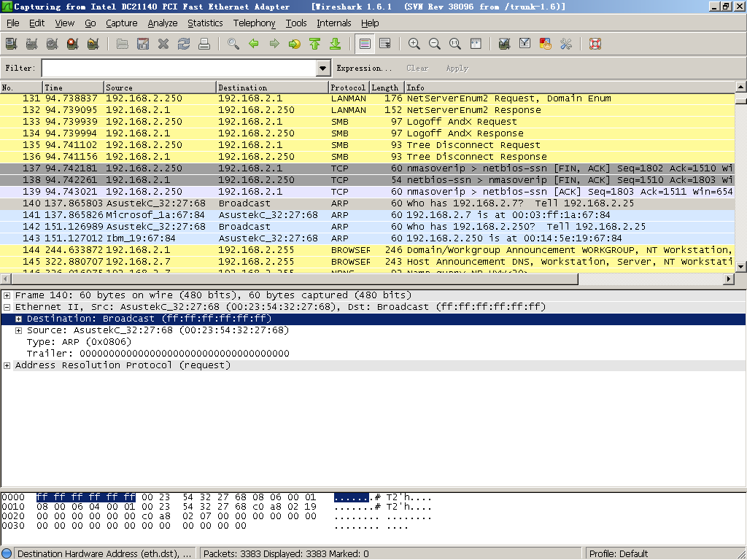Click the Profile: Default status entry
Screen dimensions: 747x560
click(x=619, y=554)
